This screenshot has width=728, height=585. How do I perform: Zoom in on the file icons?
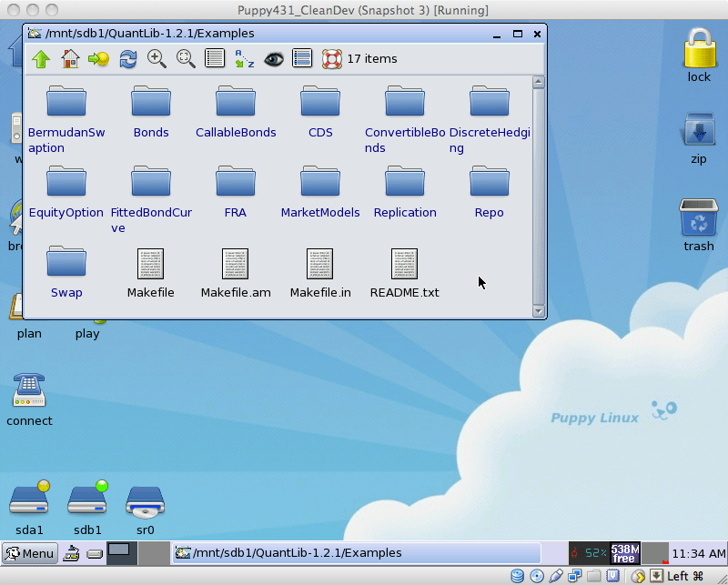tap(156, 58)
